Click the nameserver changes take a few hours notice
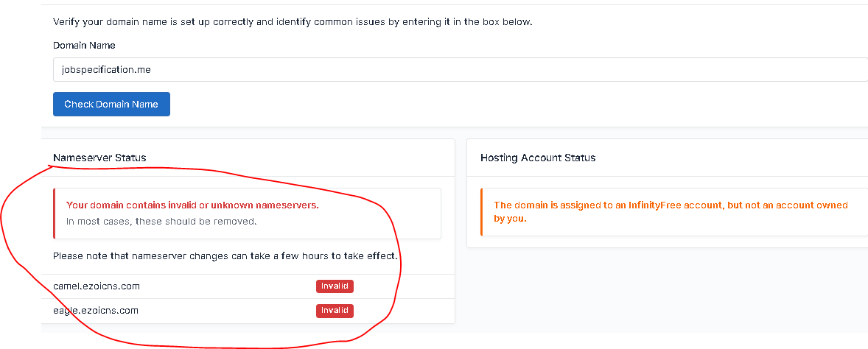Viewport: 868px width, 349px height. point(226,256)
